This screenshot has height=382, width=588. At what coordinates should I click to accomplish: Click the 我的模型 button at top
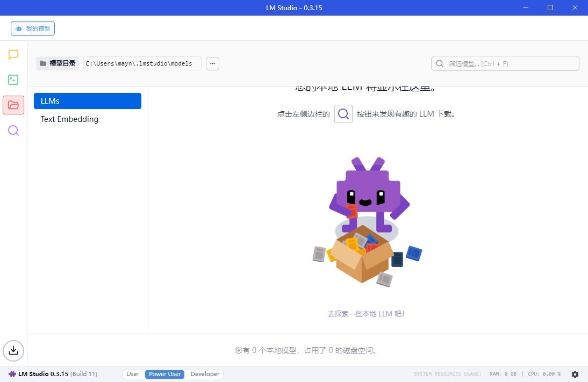coord(32,28)
